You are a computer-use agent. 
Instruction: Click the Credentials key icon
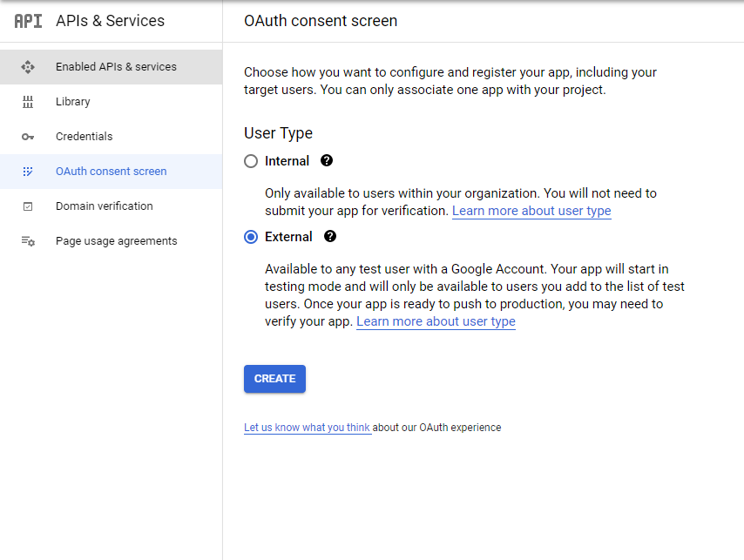click(28, 137)
